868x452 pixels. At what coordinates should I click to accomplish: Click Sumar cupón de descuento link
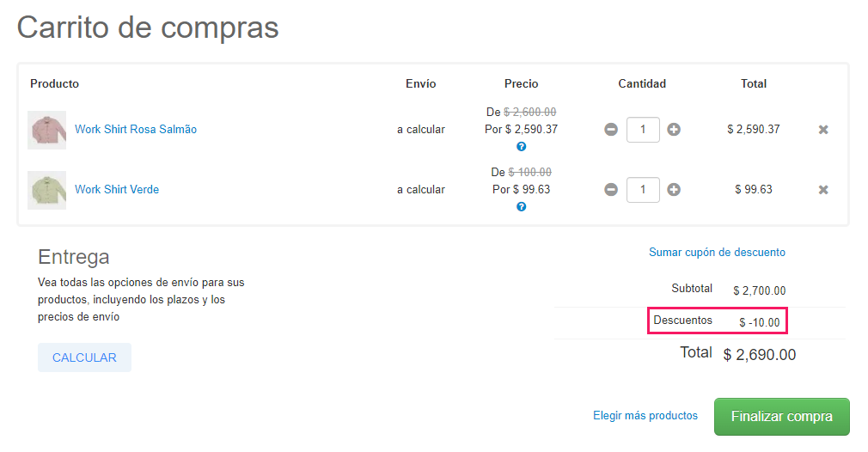tap(717, 253)
